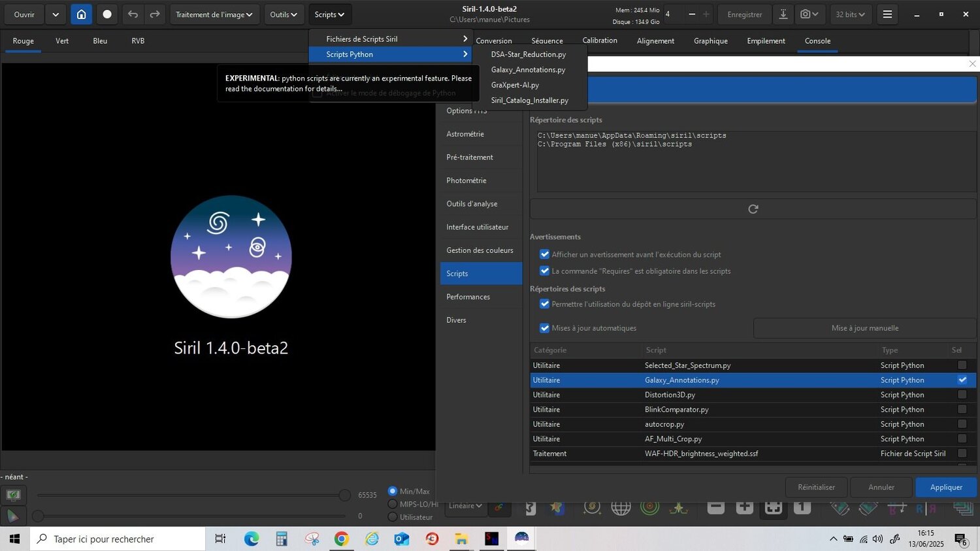Click the round livestack record icon
980x551 pixels.
[x=107, y=14]
